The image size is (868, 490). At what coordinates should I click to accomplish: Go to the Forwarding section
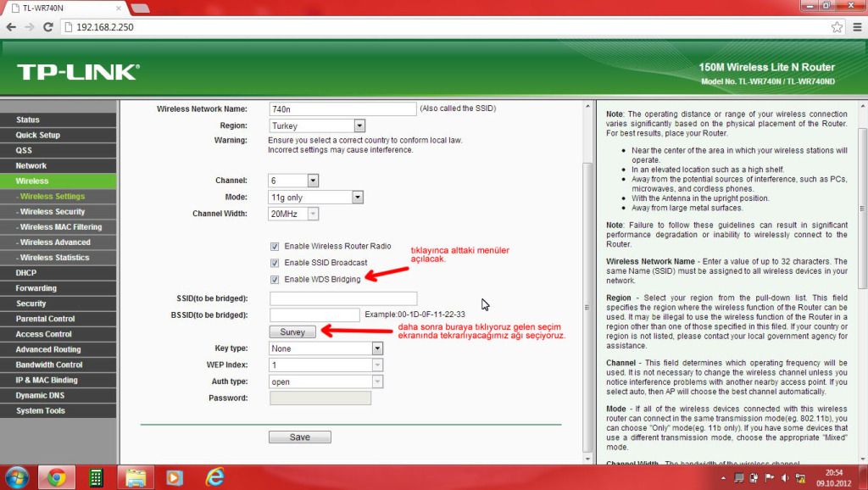click(x=58, y=288)
